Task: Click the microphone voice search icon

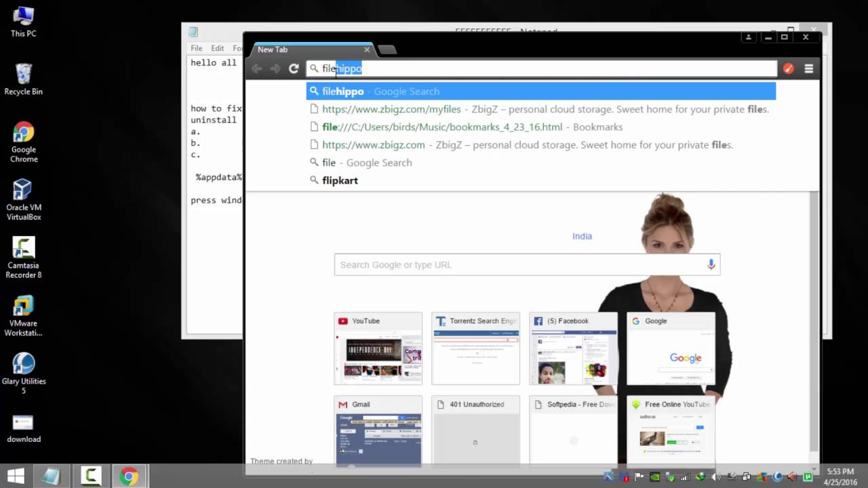Action: (711, 264)
